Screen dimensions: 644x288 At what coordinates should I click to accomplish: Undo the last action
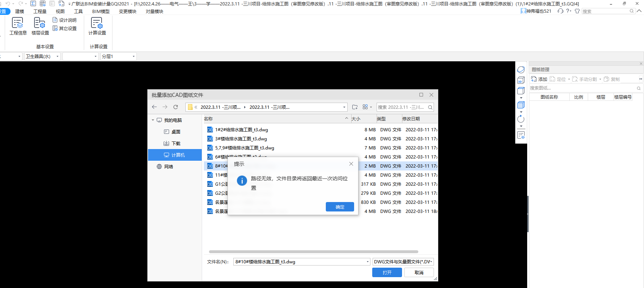tap(8, 4)
